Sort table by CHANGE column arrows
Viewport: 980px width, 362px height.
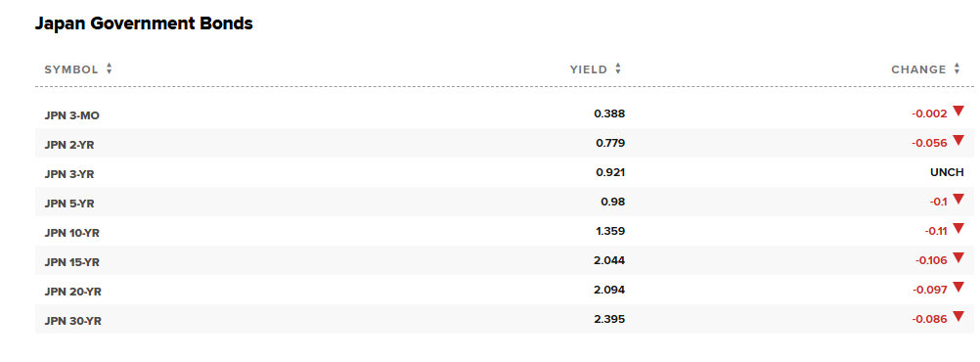click(957, 69)
